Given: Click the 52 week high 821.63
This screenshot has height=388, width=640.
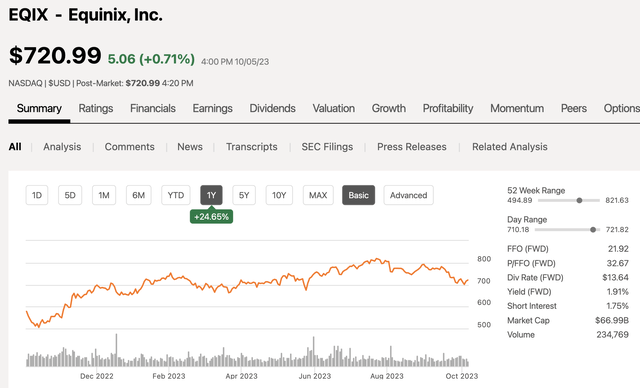Looking at the screenshot, I should click(617, 200).
